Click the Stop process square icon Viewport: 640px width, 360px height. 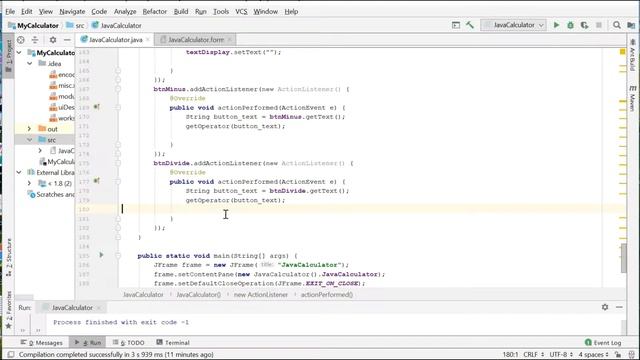(599, 25)
